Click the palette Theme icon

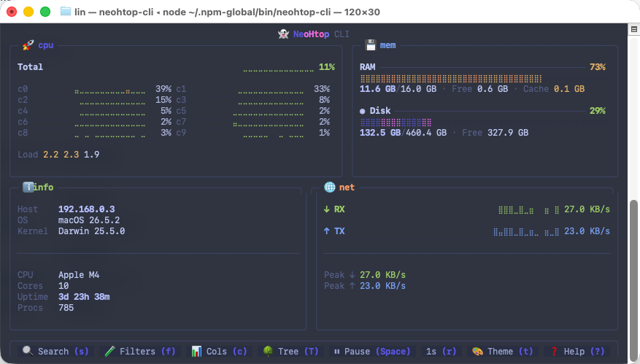coord(477,351)
